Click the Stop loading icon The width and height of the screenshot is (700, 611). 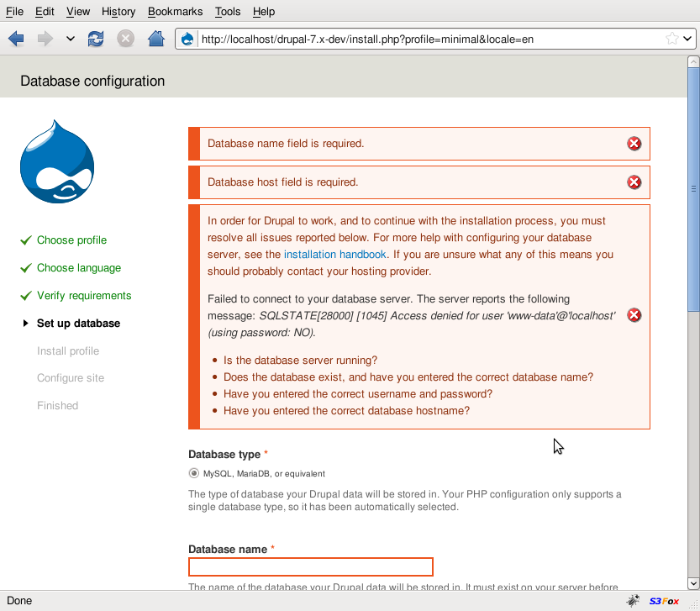125,39
